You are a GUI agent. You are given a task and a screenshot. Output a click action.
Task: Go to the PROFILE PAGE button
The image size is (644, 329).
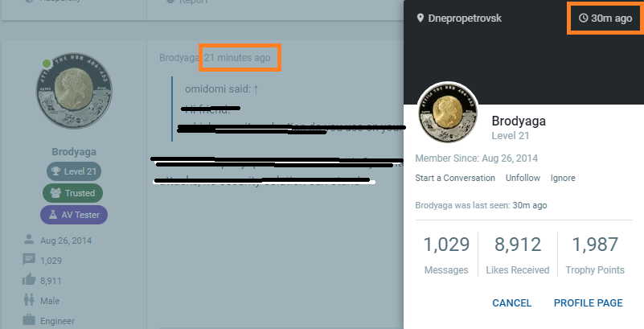click(589, 303)
